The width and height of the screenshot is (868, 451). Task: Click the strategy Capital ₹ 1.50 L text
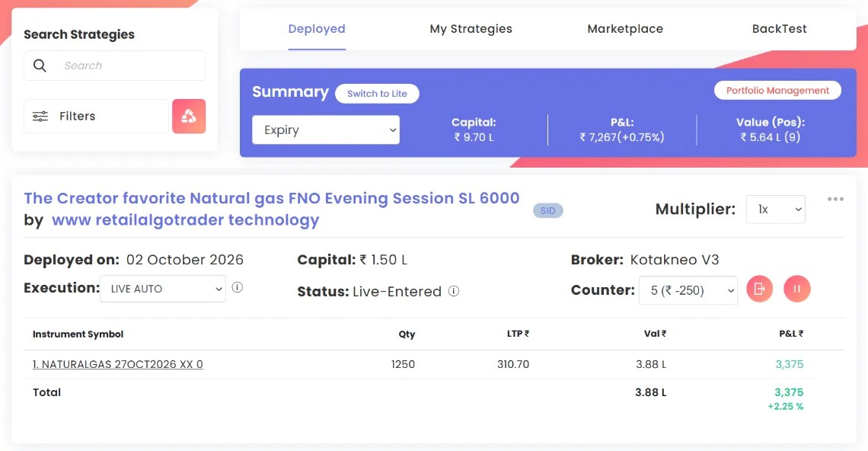tap(352, 260)
